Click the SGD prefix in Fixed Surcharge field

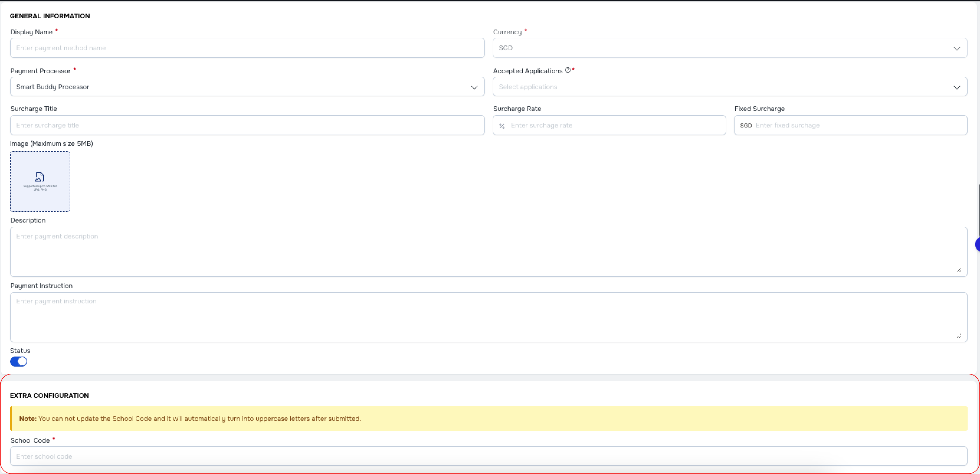tap(746, 125)
